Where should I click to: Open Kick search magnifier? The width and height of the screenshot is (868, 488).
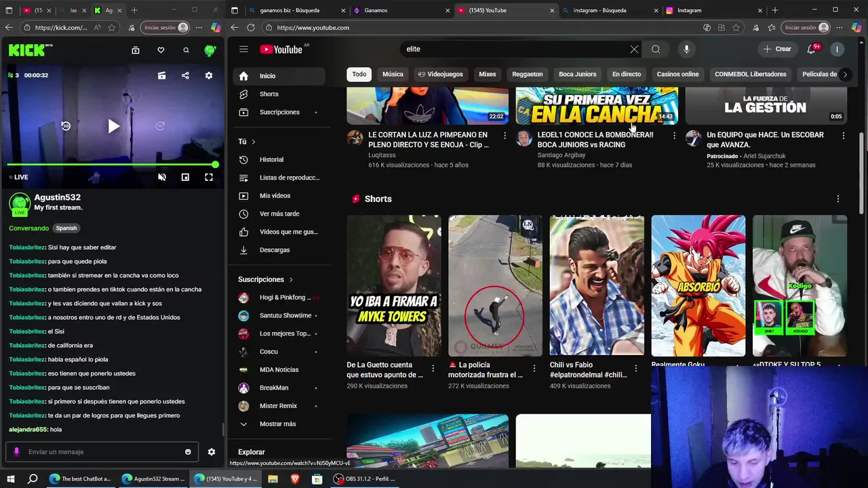tap(186, 50)
